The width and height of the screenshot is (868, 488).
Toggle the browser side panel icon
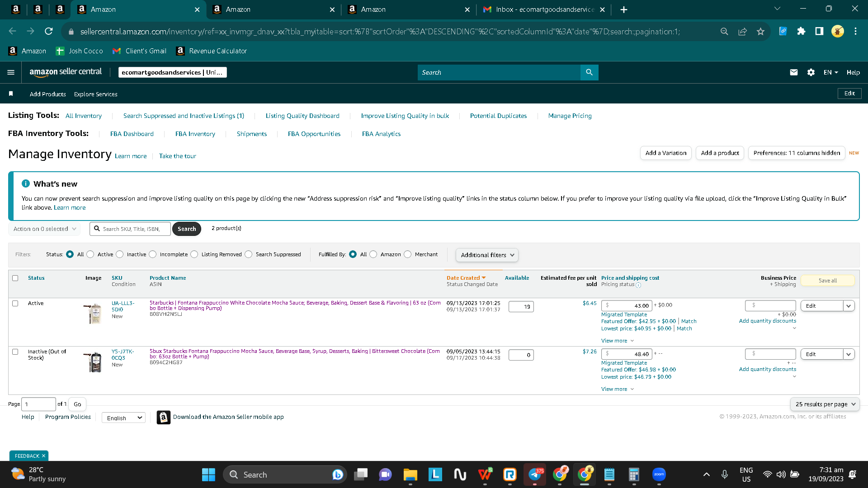(x=819, y=31)
